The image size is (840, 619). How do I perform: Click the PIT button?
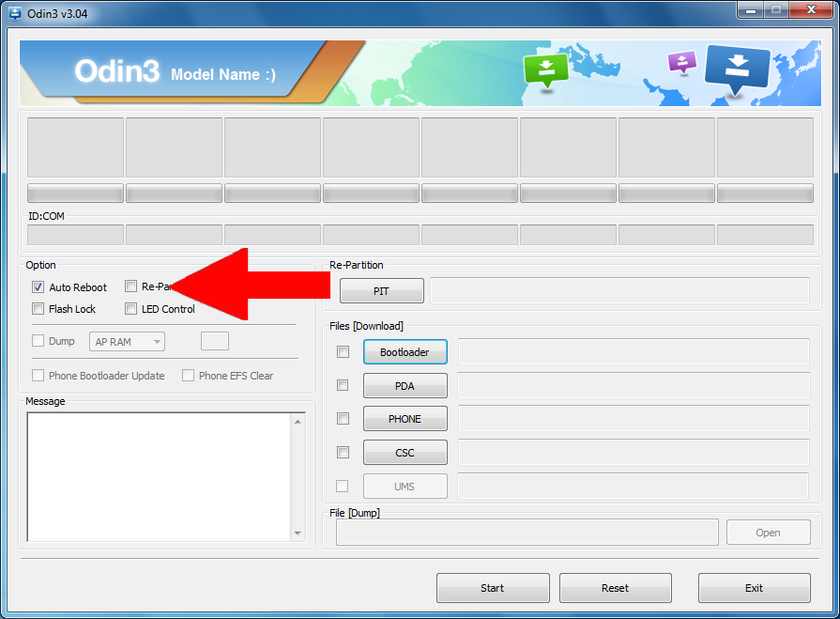click(381, 290)
